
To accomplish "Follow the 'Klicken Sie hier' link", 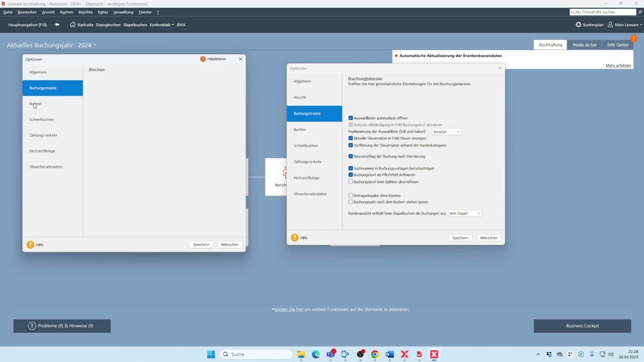I will [289, 310].
